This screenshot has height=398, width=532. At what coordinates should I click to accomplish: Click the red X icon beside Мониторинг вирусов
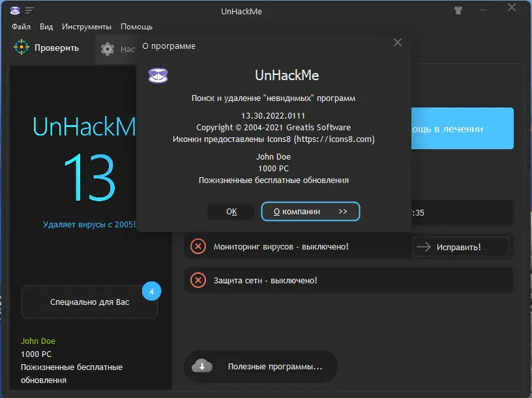(x=198, y=246)
